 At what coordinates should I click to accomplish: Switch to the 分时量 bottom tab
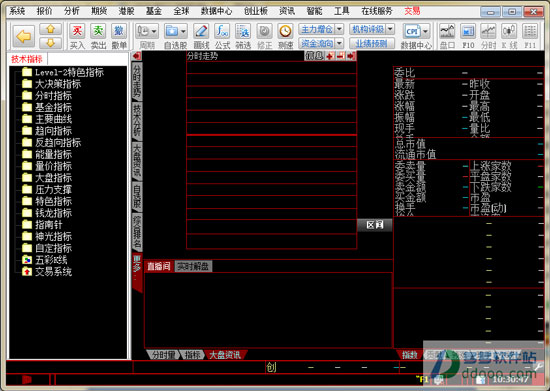[163, 355]
